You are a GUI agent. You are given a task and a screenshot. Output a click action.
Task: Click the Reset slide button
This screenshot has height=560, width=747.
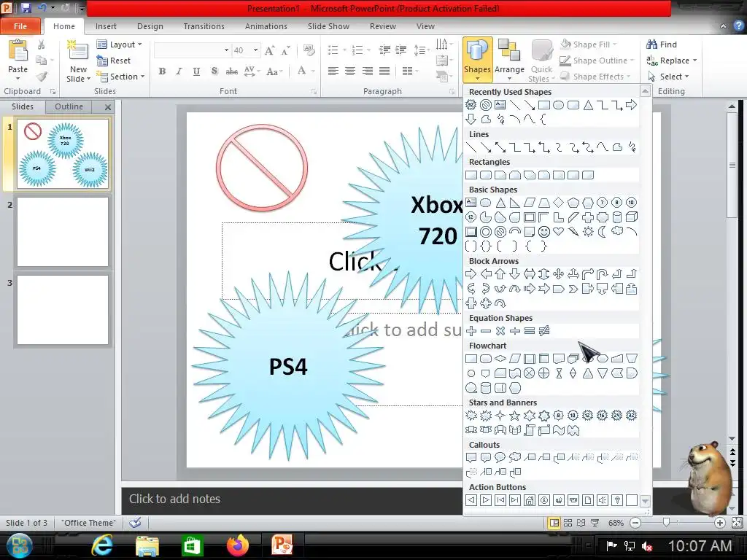pos(114,61)
